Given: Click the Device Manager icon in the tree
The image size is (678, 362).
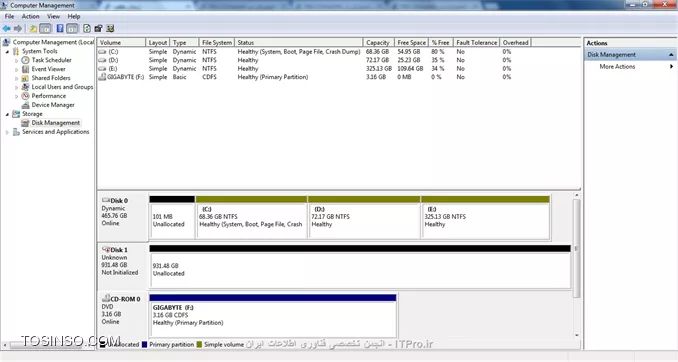Looking at the screenshot, I should [26, 105].
